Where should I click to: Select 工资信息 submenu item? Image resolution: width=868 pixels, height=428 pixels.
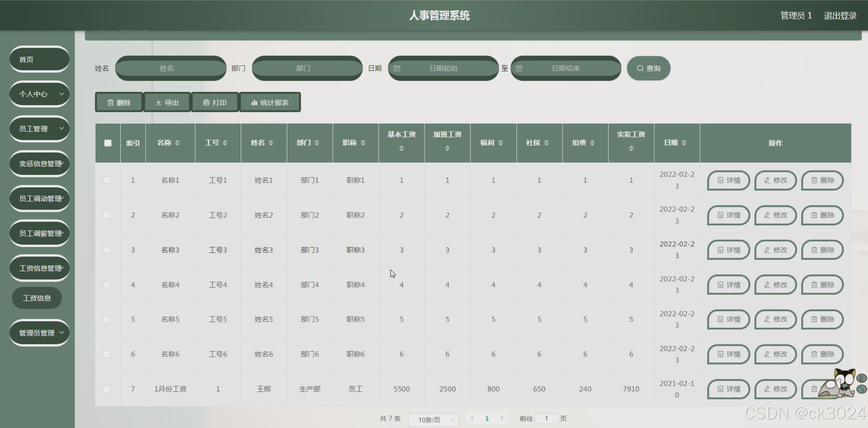coord(37,298)
